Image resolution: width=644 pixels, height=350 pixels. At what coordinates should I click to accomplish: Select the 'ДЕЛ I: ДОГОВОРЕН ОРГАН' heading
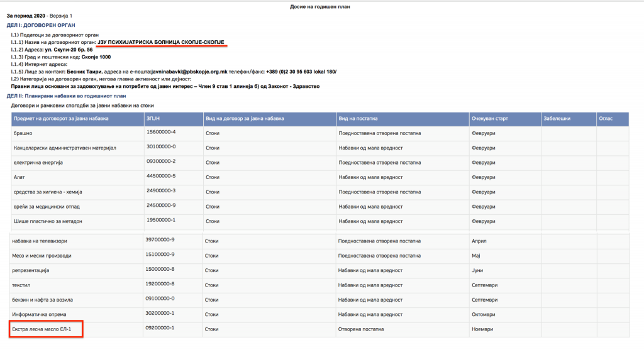41,25
